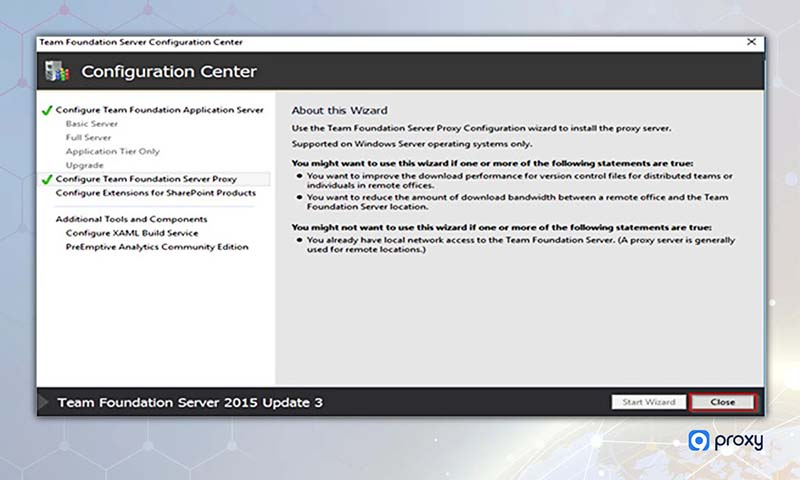Viewport: 800px width, 480px height.
Task: Open Configure Extensions for SharePoint Products
Action: (x=155, y=192)
